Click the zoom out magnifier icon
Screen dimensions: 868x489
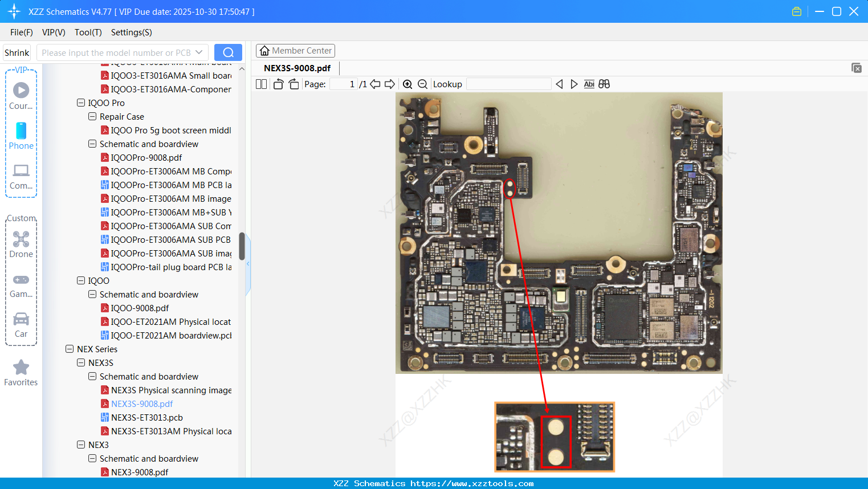pyautogui.click(x=422, y=84)
